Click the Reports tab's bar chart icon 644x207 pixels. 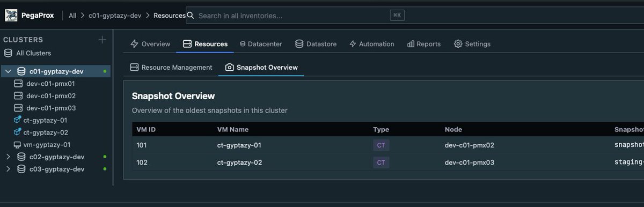click(x=411, y=44)
